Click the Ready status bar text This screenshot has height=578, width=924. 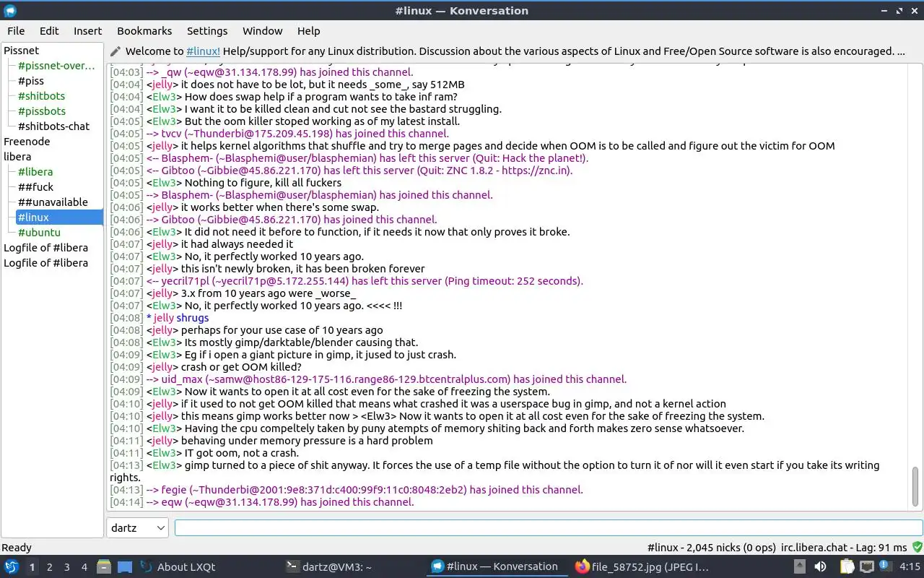(x=17, y=548)
